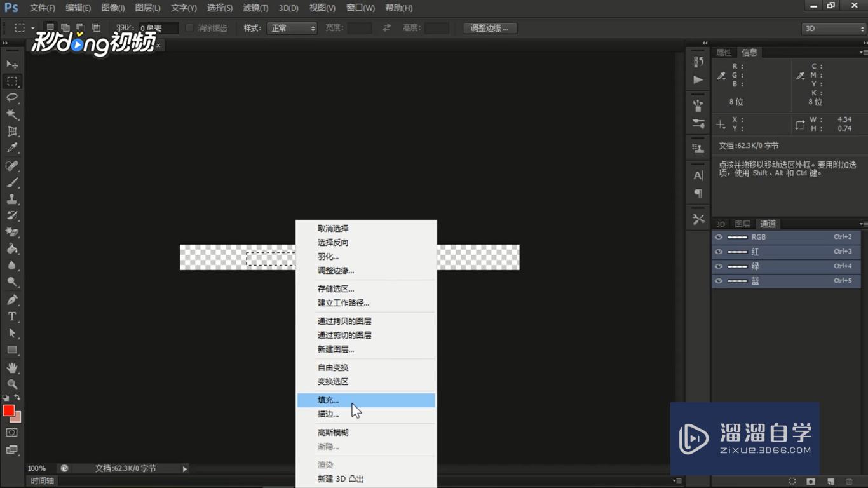Choose 取消选择 from the context menu
This screenshot has height=488, width=868.
[x=366, y=228]
